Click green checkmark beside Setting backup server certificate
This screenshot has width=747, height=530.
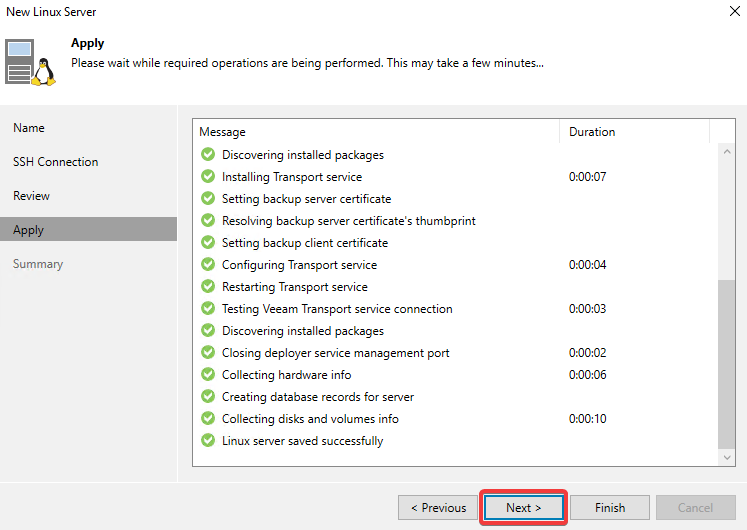(x=208, y=198)
